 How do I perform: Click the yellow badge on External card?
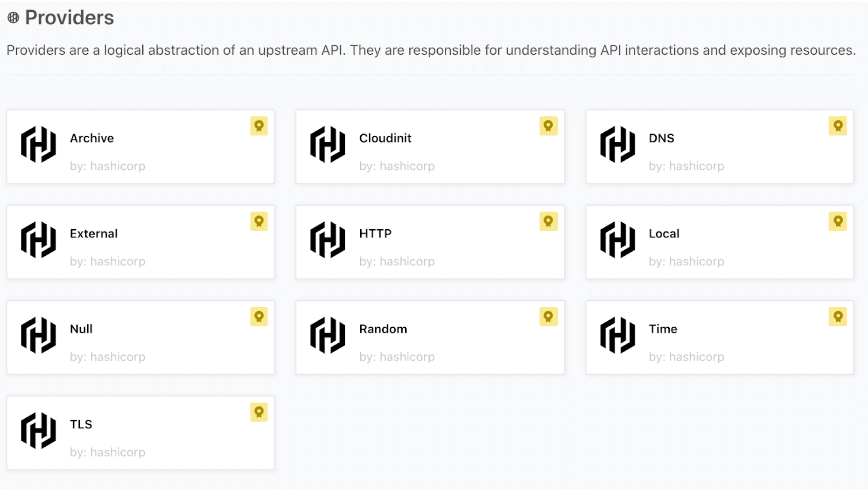click(259, 221)
